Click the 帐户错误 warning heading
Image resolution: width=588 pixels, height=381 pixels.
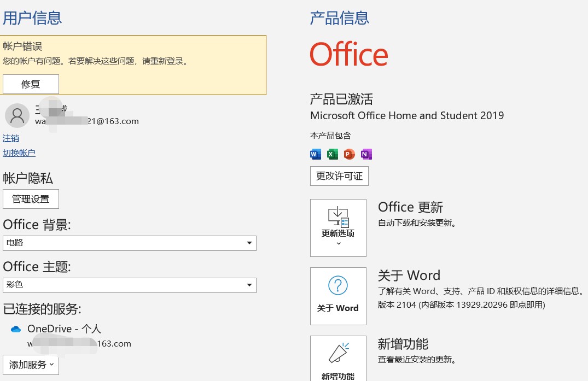point(22,46)
